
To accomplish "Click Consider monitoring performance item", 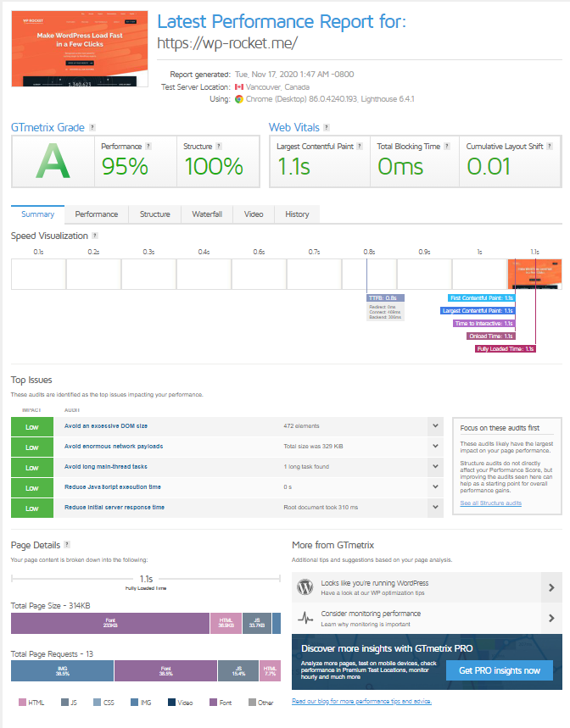I will tap(371, 614).
